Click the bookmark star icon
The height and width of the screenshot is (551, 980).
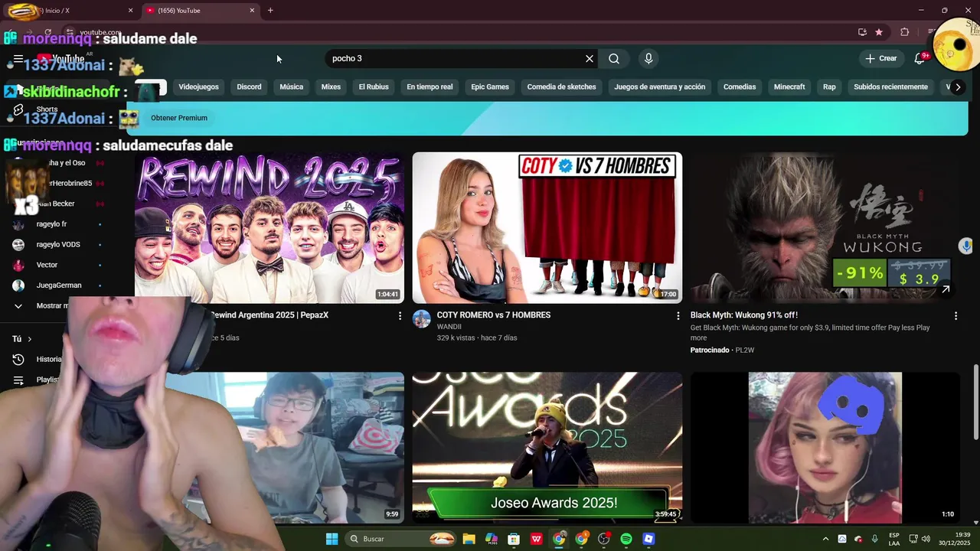879,32
